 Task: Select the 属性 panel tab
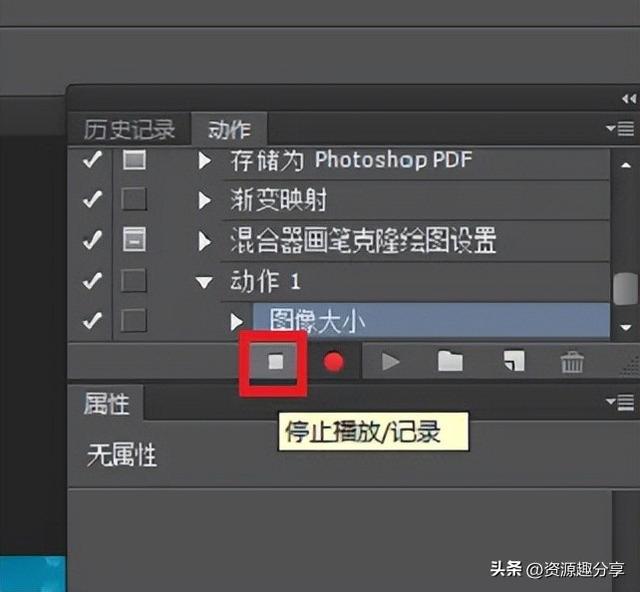coord(106,403)
